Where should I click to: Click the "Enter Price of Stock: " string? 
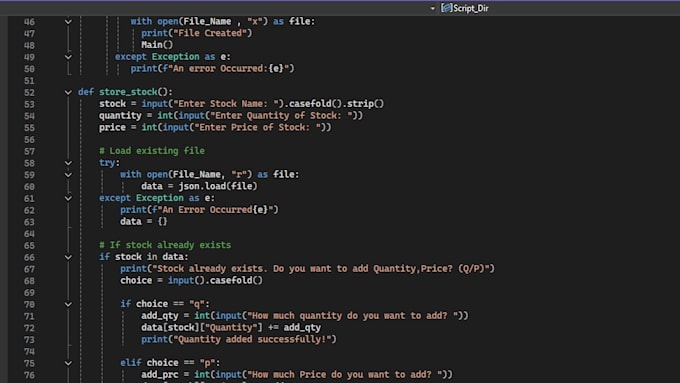pos(258,127)
